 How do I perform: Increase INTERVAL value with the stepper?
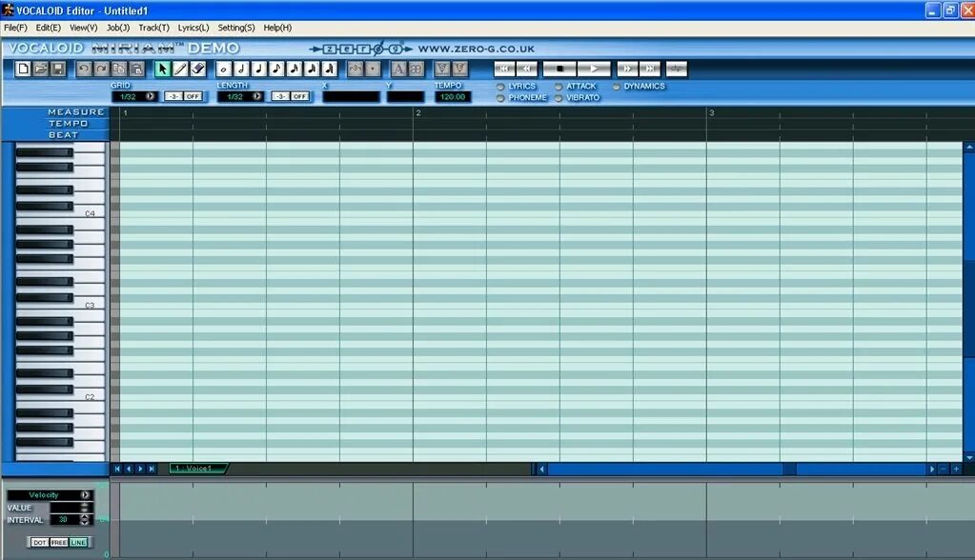click(x=84, y=517)
